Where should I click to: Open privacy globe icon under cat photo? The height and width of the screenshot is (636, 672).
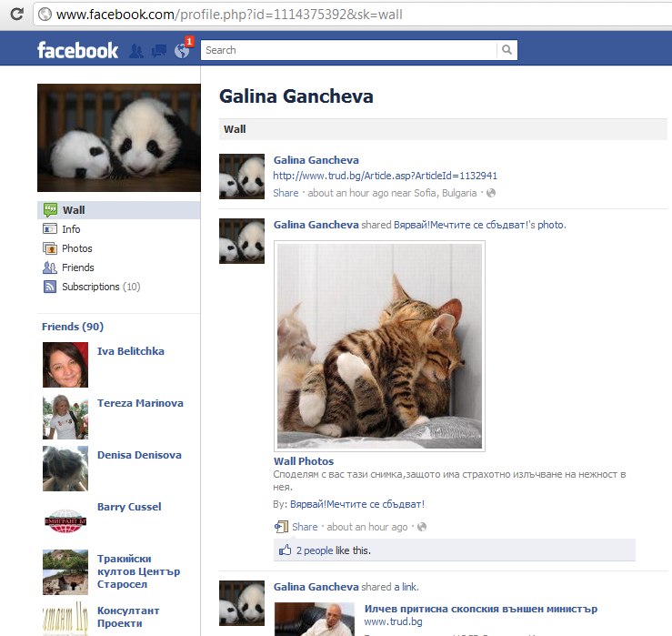pyautogui.click(x=422, y=527)
